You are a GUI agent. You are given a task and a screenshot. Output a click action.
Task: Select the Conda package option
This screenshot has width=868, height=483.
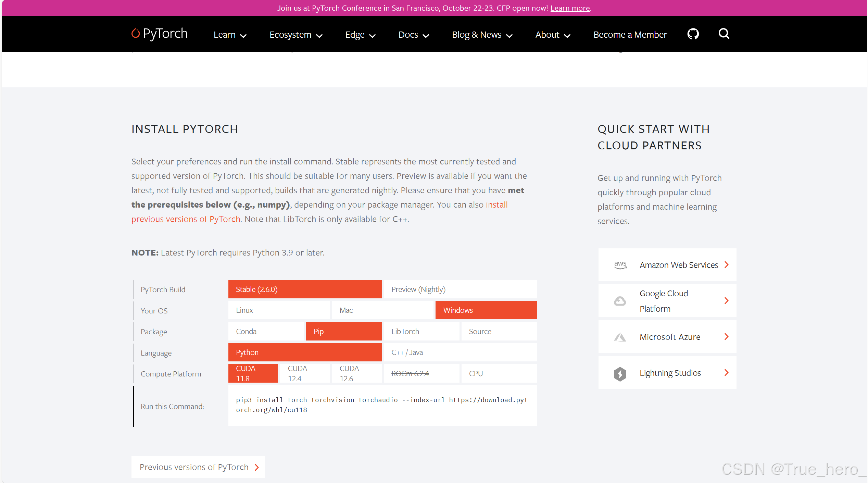tap(266, 332)
